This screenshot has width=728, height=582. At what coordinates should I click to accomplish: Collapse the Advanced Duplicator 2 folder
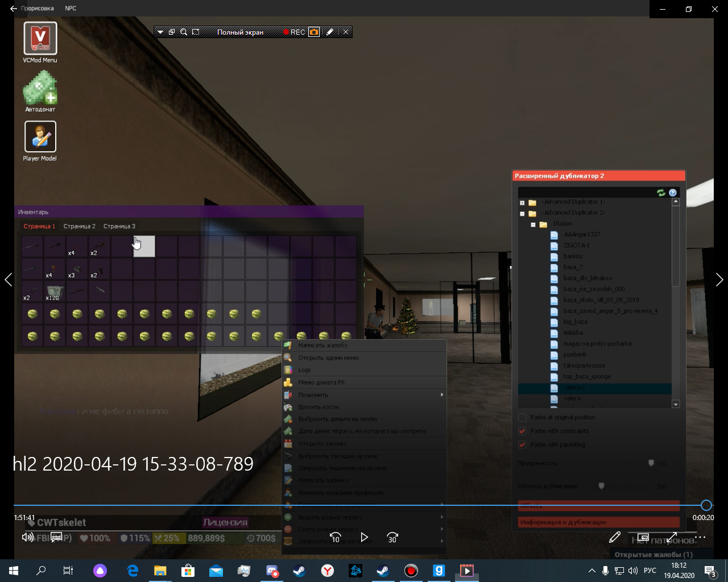522,213
